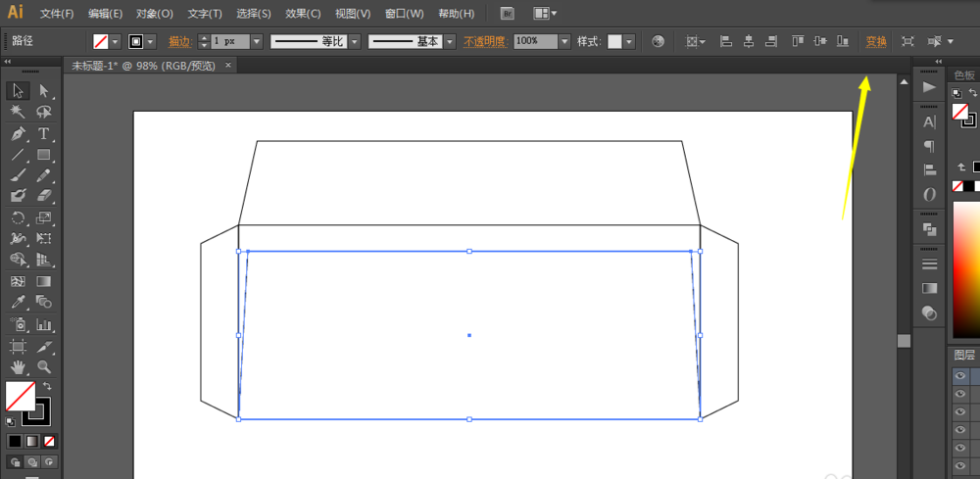This screenshot has width=980, height=479.
Task: Expand the 基本 brush definition dropdown
Action: tap(450, 42)
